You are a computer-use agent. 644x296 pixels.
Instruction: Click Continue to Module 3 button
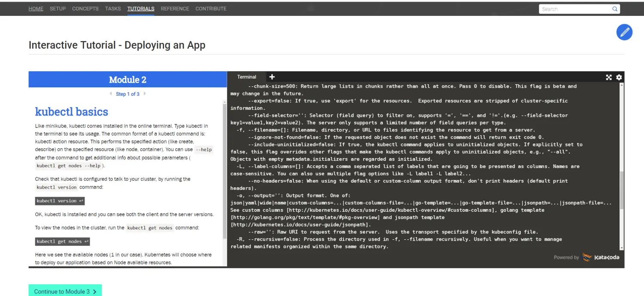(65, 291)
